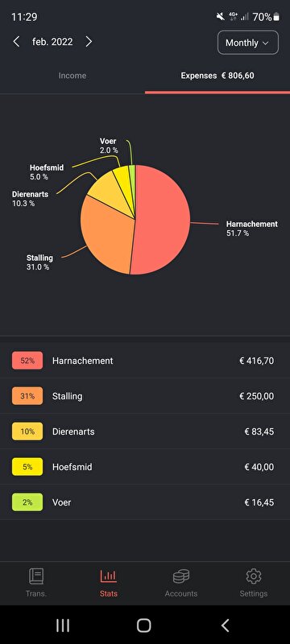Tap the green 2% Voer swatch
290x644 pixels.
[x=27, y=502]
